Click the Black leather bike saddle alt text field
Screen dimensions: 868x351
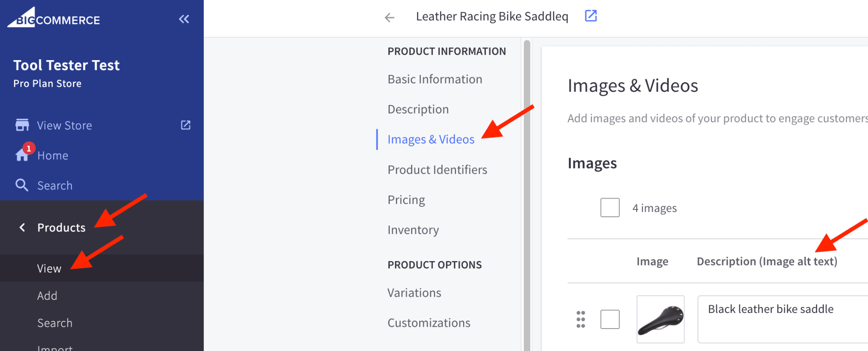[782, 319]
